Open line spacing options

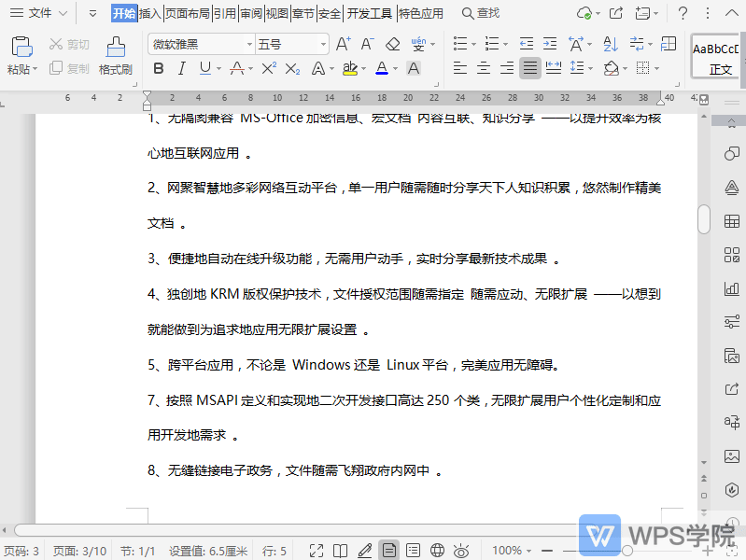(577, 68)
